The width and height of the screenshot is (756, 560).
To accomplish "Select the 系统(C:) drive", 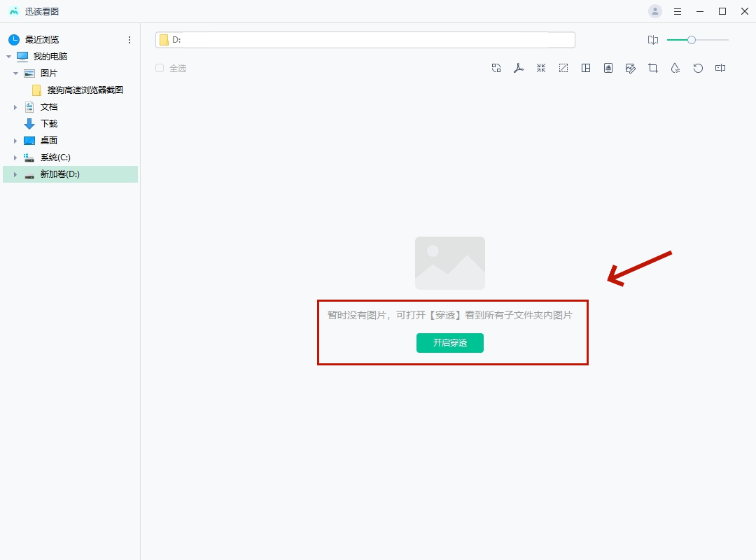I will [x=55, y=157].
